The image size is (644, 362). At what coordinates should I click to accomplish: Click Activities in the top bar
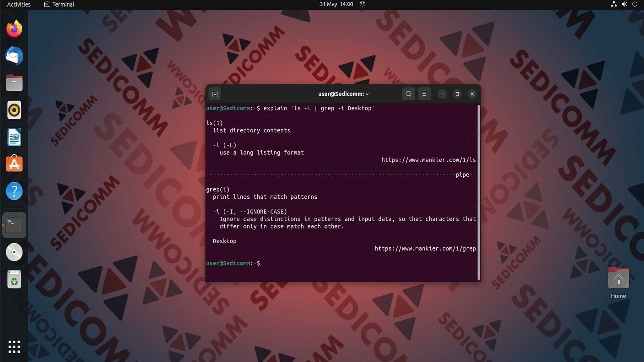[x=19, y=4]
